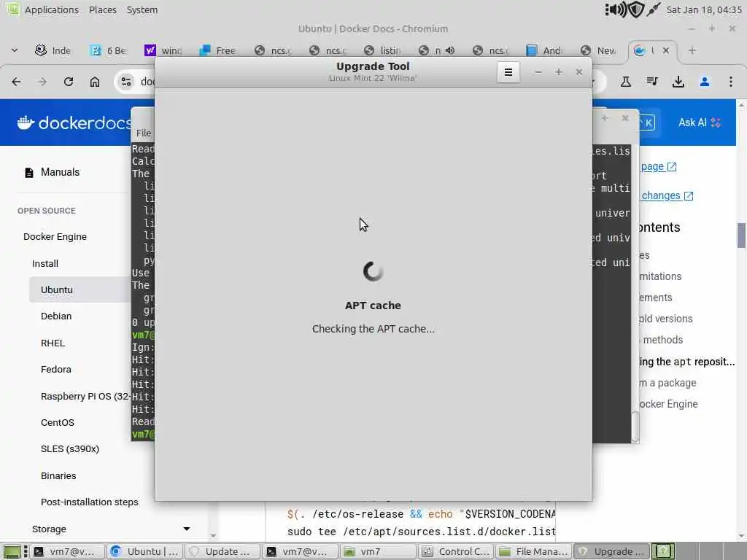Switch to vm7 file window in taskbar
The width and height of the screenshot is (747, 560).
[378, 551]
